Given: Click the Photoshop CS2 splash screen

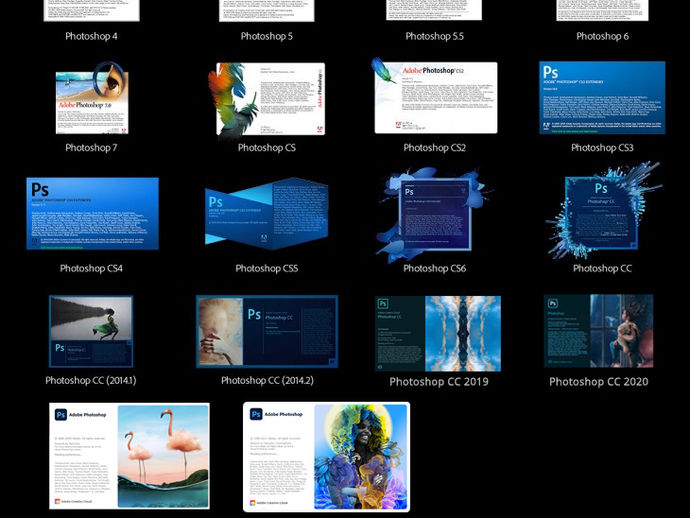Looking at the screenshot, I should [435, 96].
